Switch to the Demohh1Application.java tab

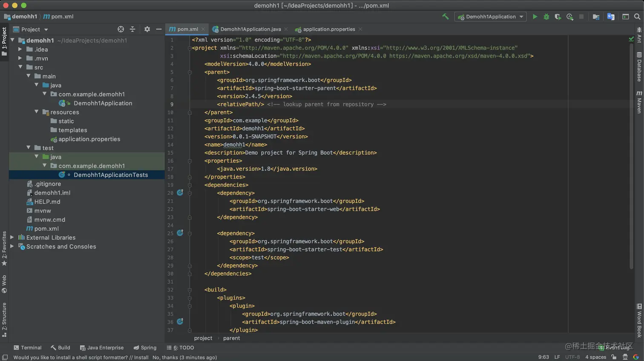250,29
